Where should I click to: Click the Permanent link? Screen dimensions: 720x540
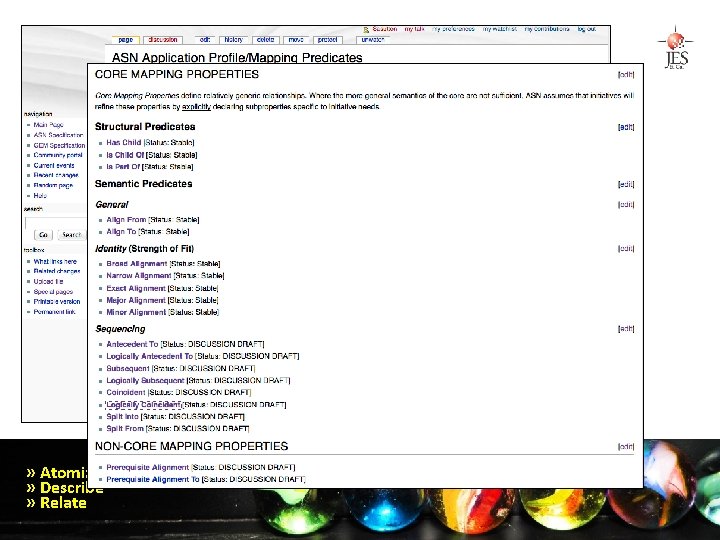54,312
